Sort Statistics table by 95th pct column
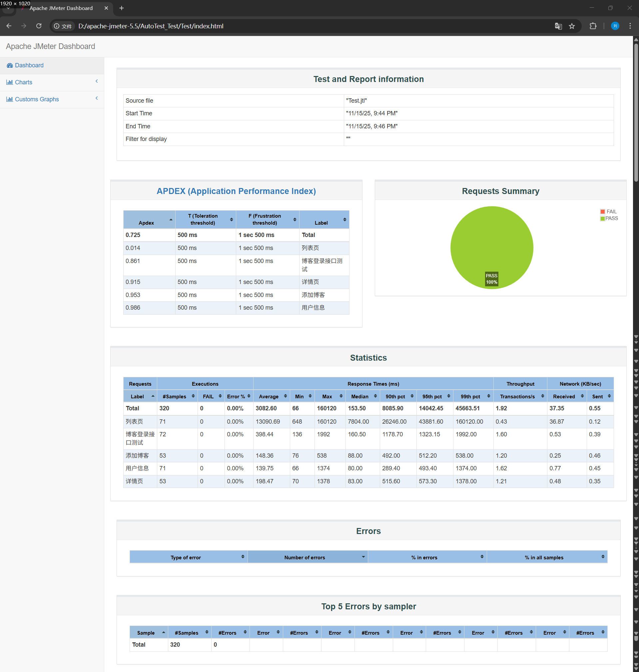 point(435,396)
